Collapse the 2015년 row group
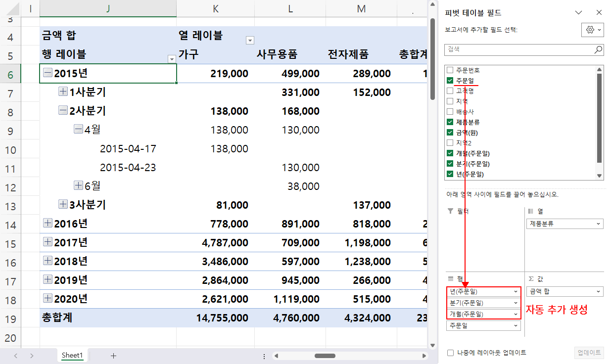This screenshot has height=364, width=611. coord(47,73)
